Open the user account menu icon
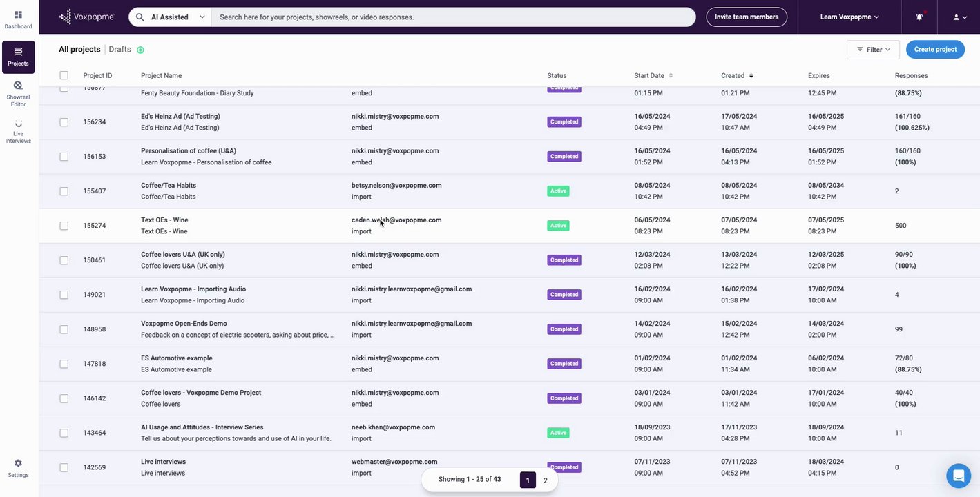Screen dimensions: 980x497 (959, 17)
